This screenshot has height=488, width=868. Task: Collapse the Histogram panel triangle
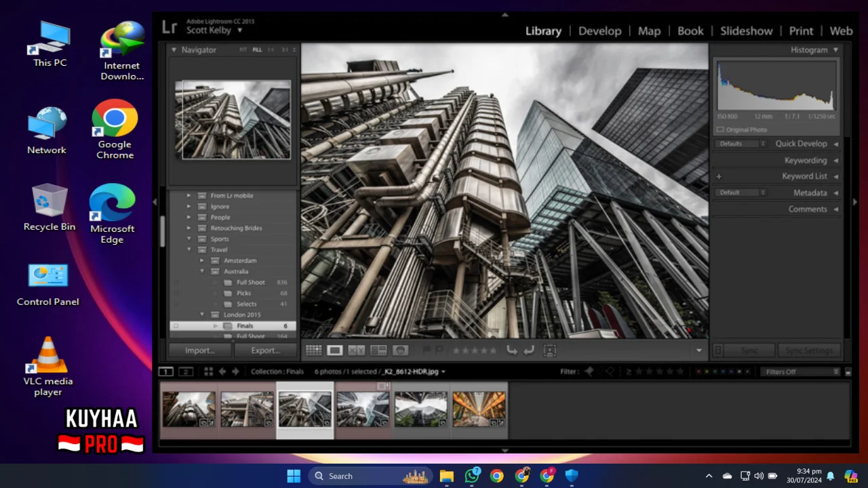tap(835, 50)
